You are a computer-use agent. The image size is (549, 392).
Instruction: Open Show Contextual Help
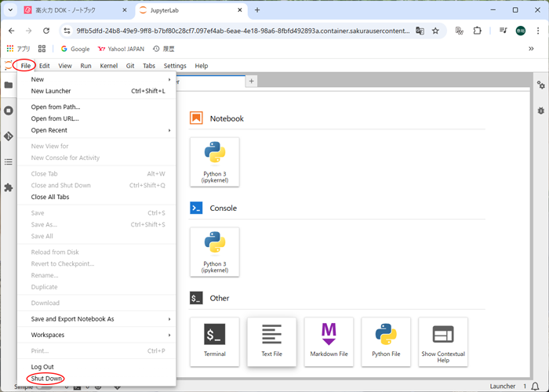443,342
